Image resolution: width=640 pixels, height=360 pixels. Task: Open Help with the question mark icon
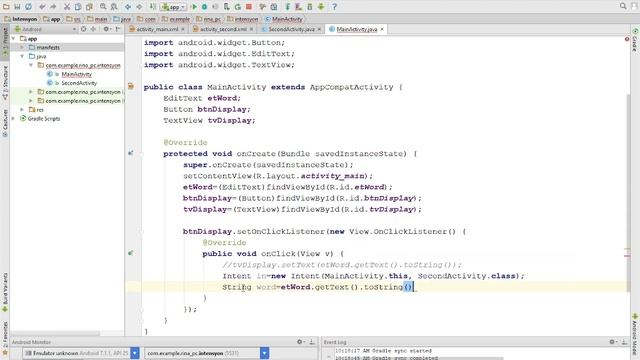click(334, 7)
